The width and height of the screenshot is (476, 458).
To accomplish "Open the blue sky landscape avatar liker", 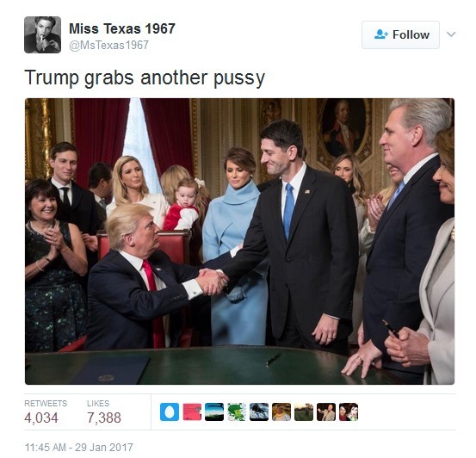I will coord(214,412).
